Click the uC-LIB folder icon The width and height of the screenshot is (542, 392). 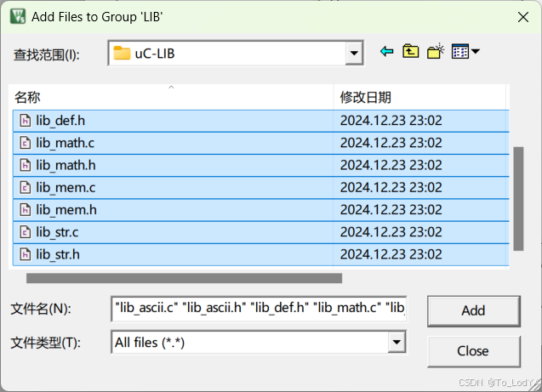[122, 54]
